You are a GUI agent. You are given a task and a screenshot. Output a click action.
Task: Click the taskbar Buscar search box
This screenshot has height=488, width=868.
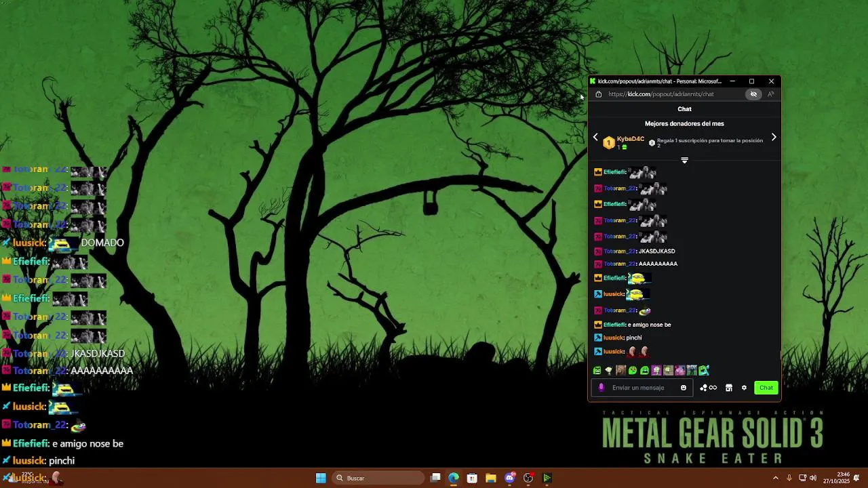coord(380,478)
